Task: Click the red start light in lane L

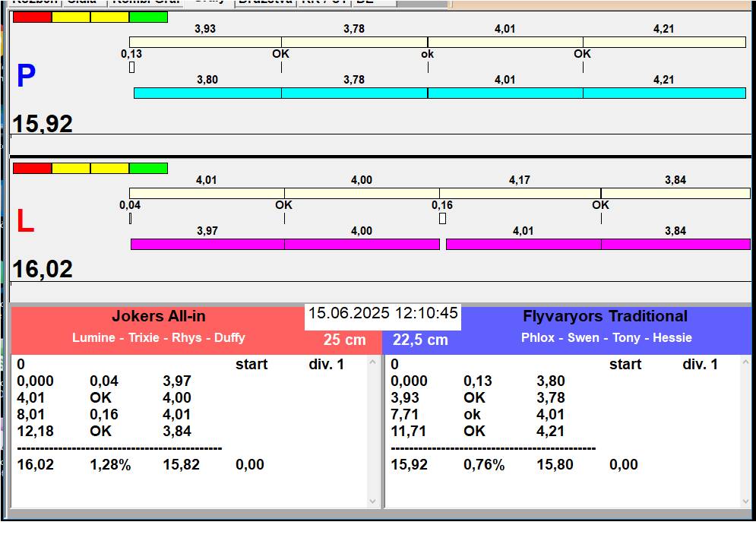Action: (33, 168)
